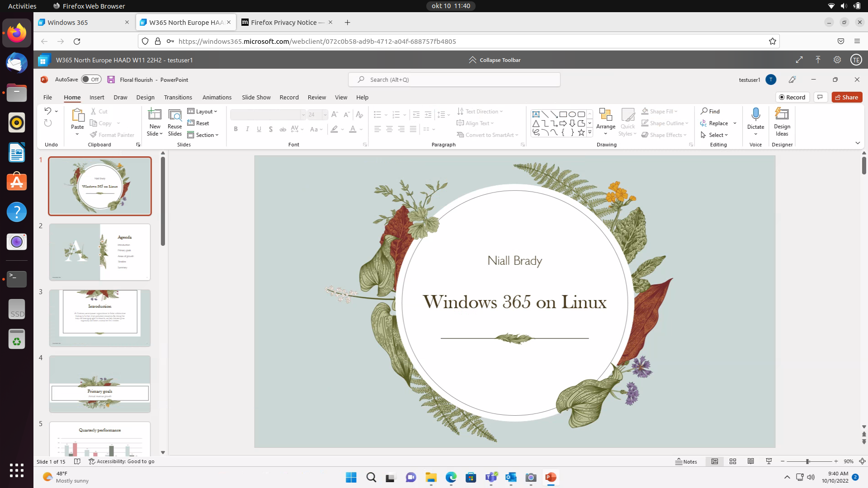Image resolution: width=868 pixels, height=488 pixels.
Task: Click the zoom slider handle
Action: 807,461
